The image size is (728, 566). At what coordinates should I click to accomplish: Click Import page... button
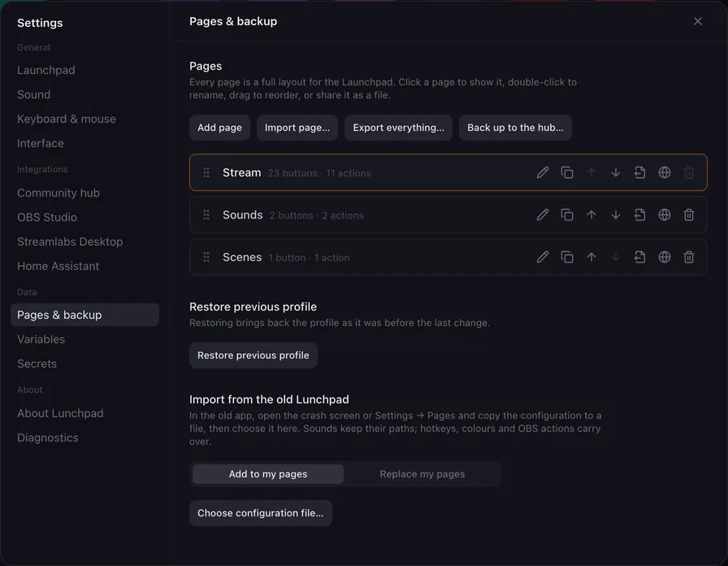click(297, 128)
